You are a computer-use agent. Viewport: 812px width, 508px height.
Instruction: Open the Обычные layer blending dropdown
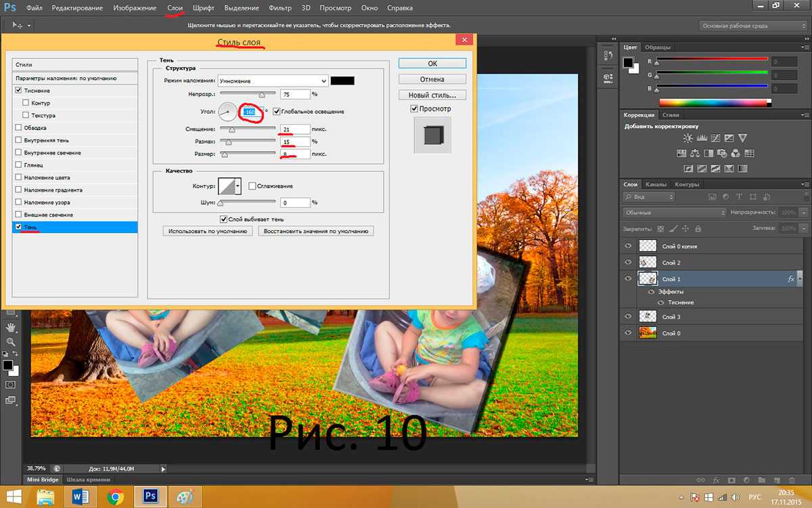(x=673, y=213)
